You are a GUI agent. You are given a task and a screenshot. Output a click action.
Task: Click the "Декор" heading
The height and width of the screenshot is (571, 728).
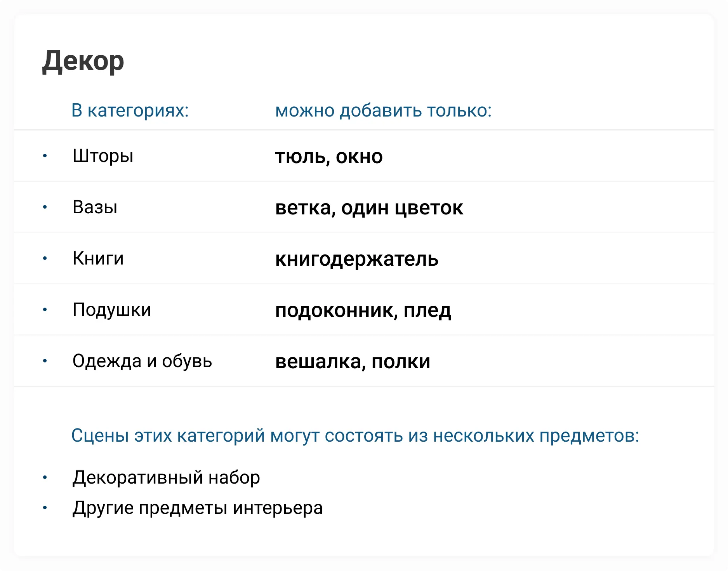coord(83,61)
